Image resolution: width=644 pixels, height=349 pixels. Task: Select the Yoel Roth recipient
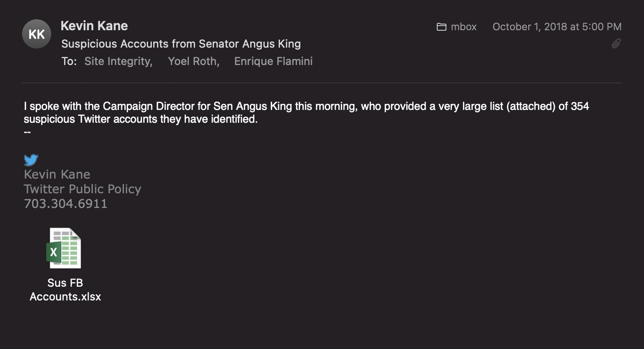coord(193,61)
